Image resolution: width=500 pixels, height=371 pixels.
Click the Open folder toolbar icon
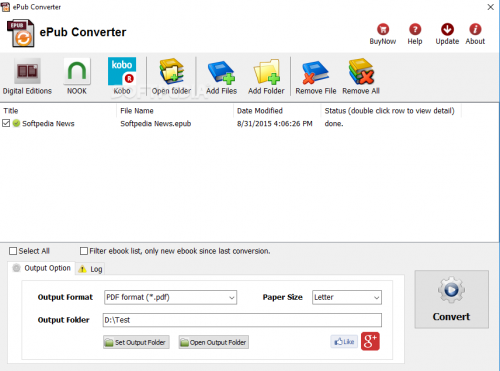pyautogui.click(x=172, y=71)
